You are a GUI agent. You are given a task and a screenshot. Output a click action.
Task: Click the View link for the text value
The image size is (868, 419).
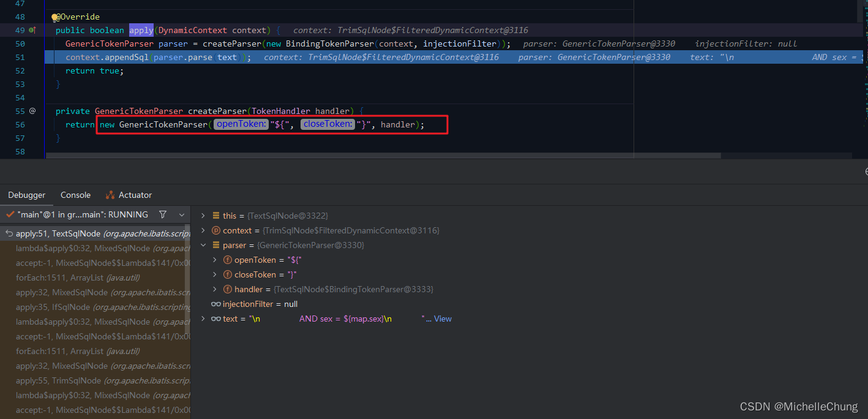443,319
